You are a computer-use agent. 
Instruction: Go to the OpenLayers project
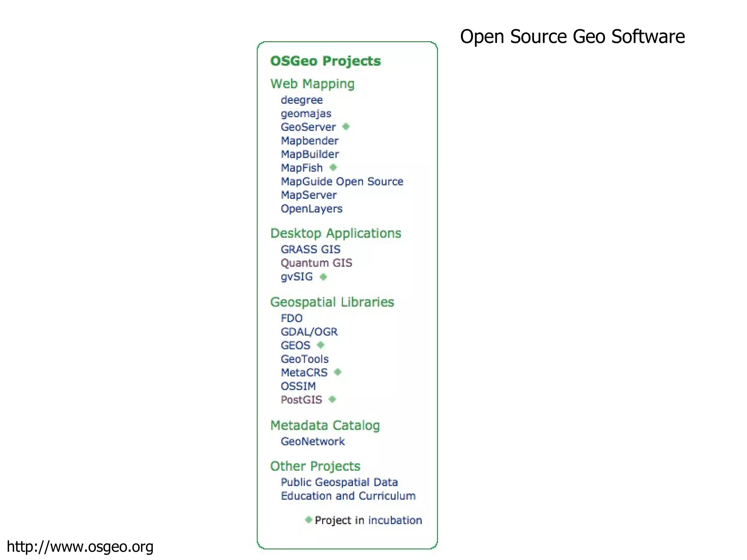coord(311,209)
